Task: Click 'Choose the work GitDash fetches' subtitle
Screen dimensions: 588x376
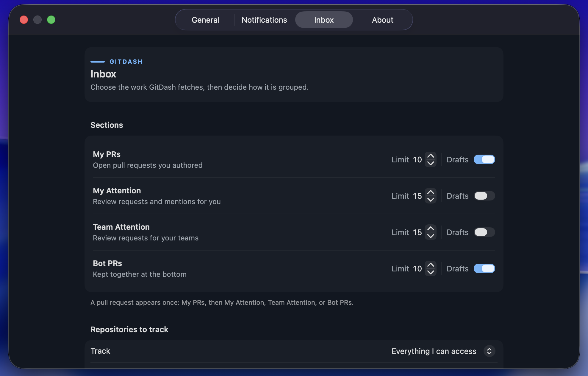Action: (199, 87)
